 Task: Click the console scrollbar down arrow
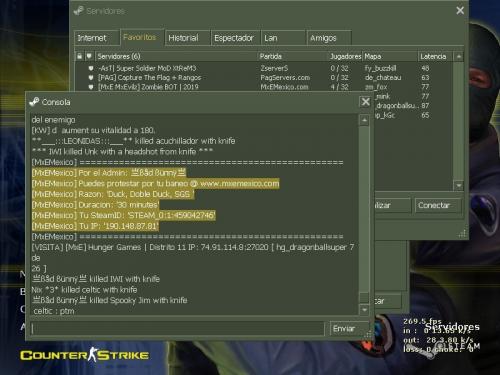[x=364, y=310]
